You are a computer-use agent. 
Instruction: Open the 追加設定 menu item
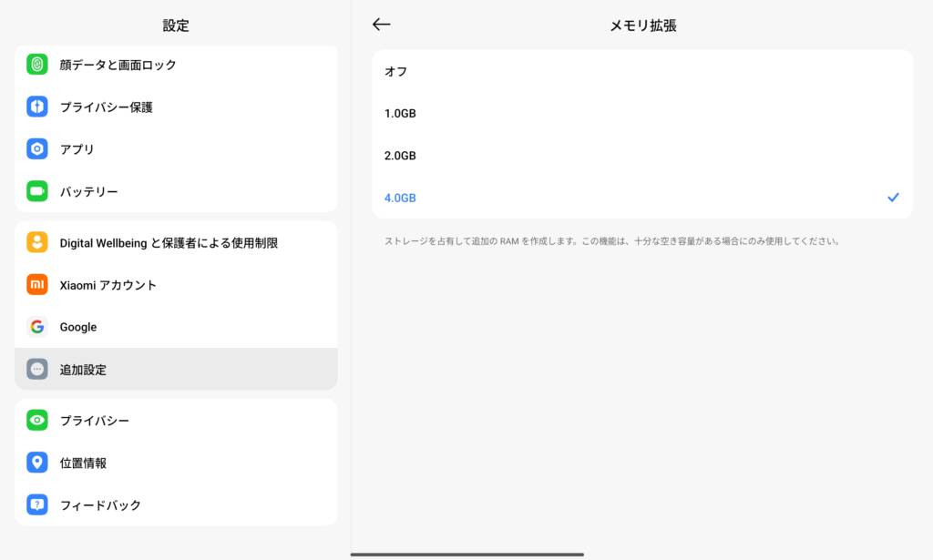pos(176,370)
